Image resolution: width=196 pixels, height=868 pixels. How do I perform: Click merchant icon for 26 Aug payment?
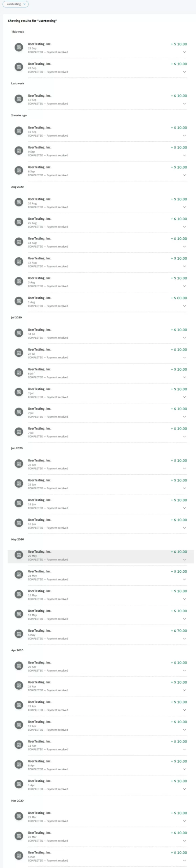click(19, 202)
